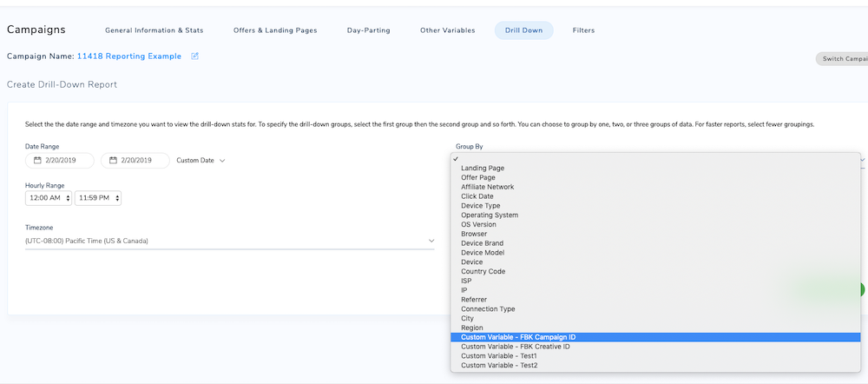Choose City from the list
This screenshot has height=384, width=868.
[x=655, y=318]
